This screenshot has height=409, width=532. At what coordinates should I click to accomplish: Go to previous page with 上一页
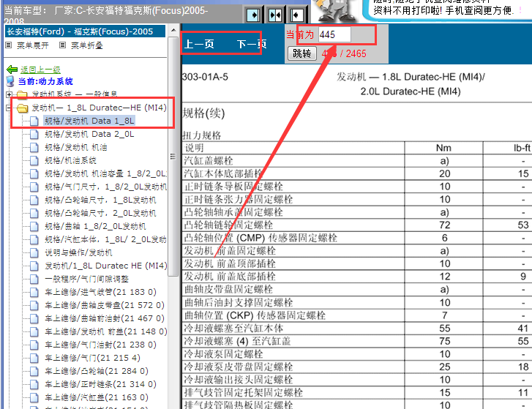[x=199, y=44]
